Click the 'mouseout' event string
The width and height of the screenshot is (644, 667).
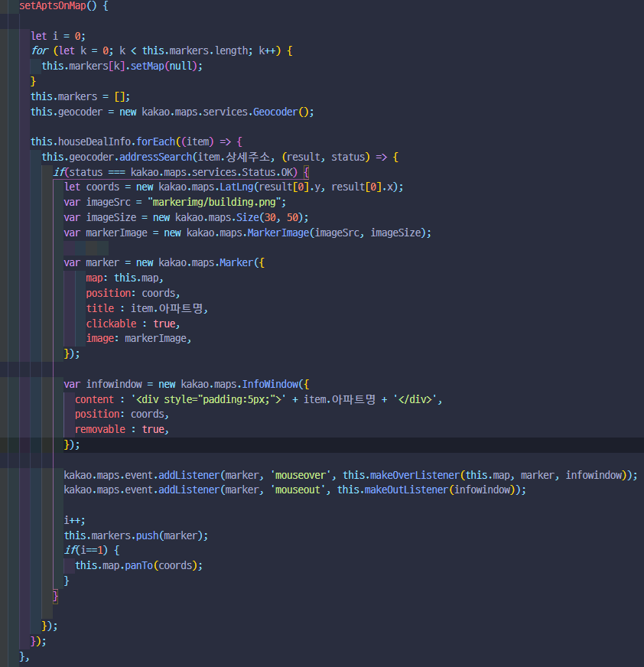click(298, 490)
